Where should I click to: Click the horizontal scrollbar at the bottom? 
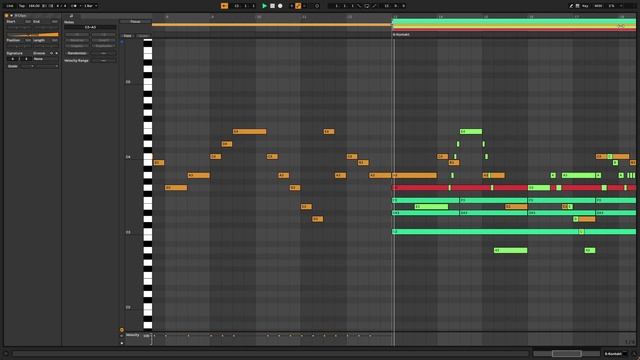pos(270,353)
